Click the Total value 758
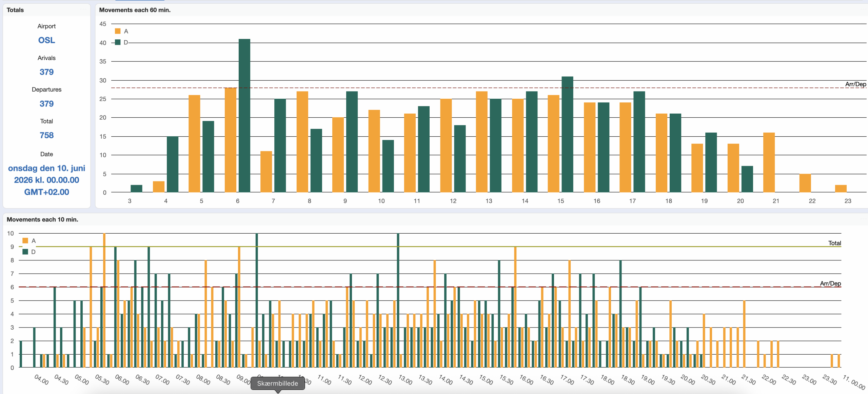Viewport: 868px width, 394px height. [46, 135]
